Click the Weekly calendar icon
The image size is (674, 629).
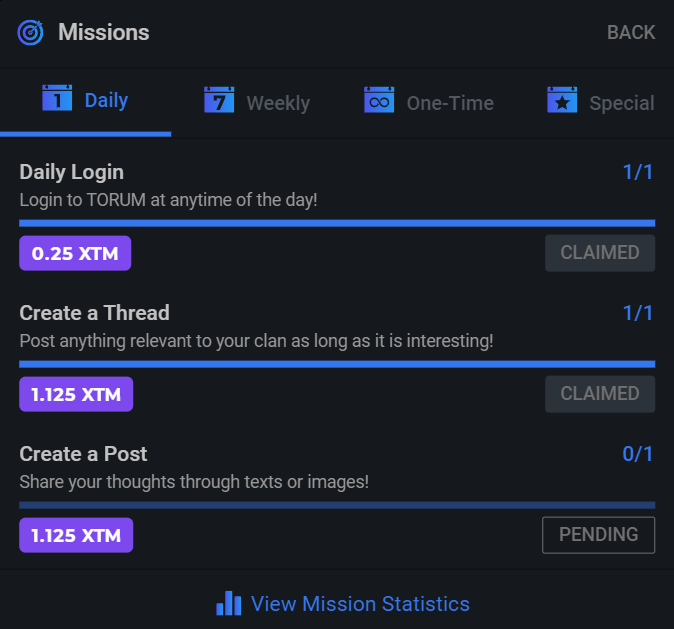click(219, 101)
